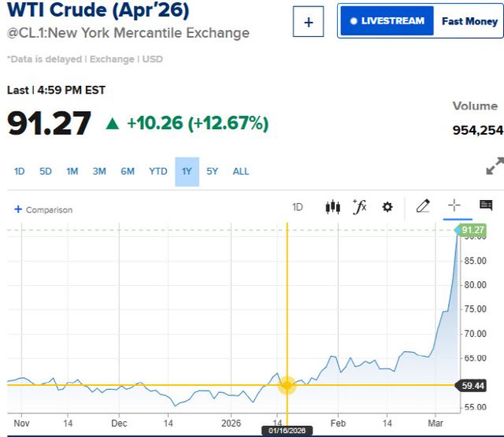Open the fx studies and indicators menu
The height and width of the screenshot is (437, 504).
pos(360,207)
